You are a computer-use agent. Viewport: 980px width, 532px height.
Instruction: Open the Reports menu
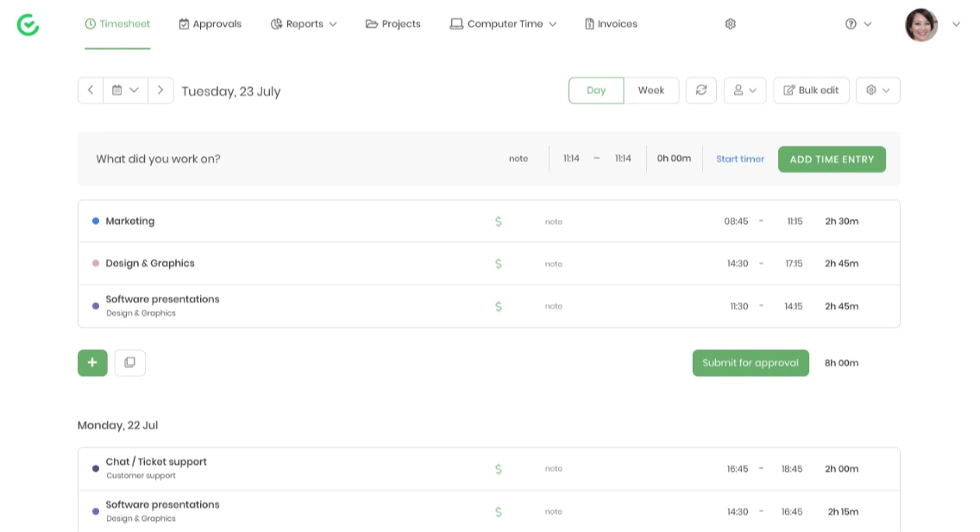coord(304,24)
